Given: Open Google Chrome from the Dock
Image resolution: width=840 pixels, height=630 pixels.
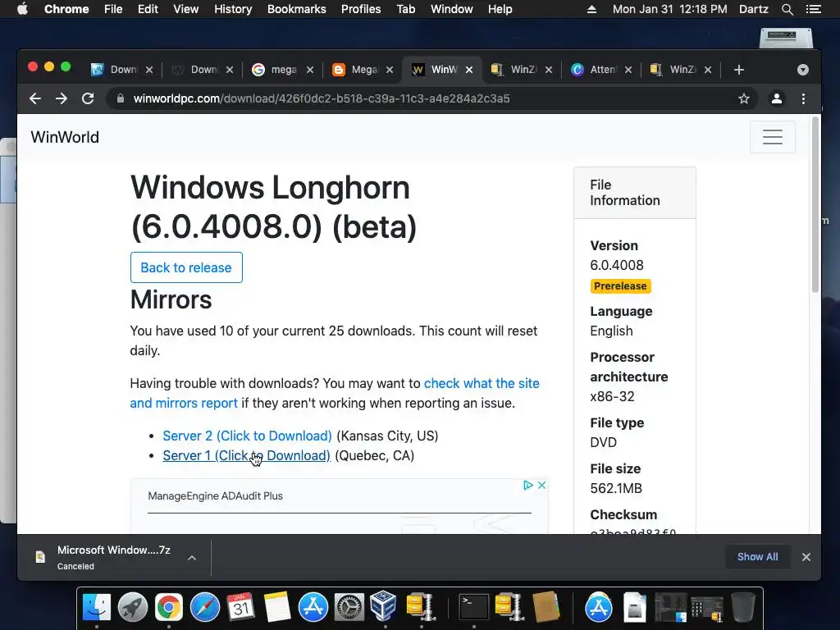Looking at the screenshot, I should [x=169, y=608].
